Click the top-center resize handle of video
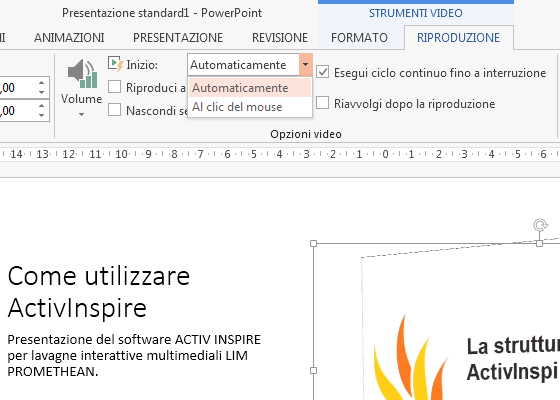 coord(539,243)
